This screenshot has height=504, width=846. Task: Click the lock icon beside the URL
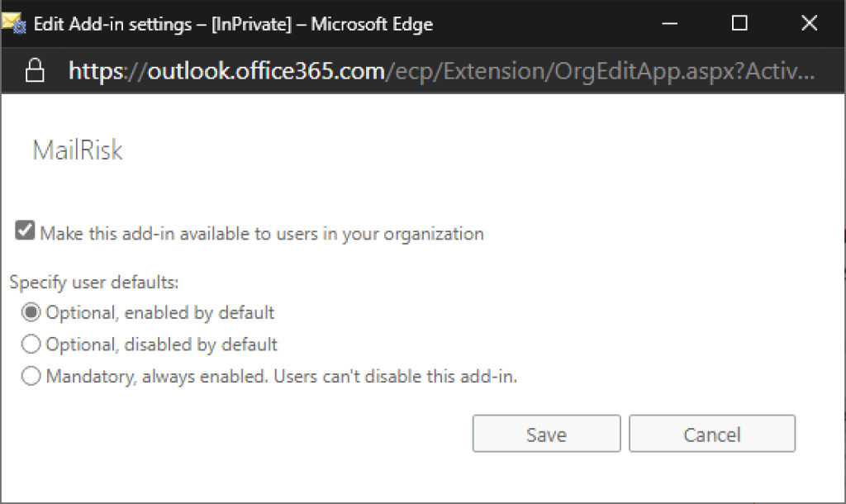[35, 72]
